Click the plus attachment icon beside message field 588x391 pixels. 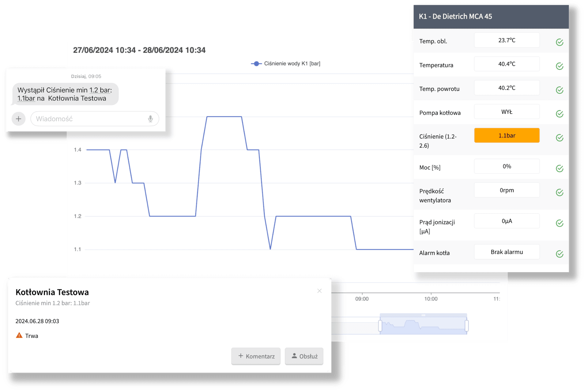pyautogui.click(x=18, y=119)
